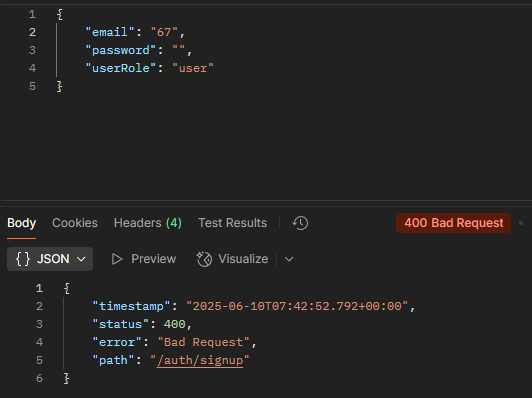Click the "password" key in request body

pos(121,50)
